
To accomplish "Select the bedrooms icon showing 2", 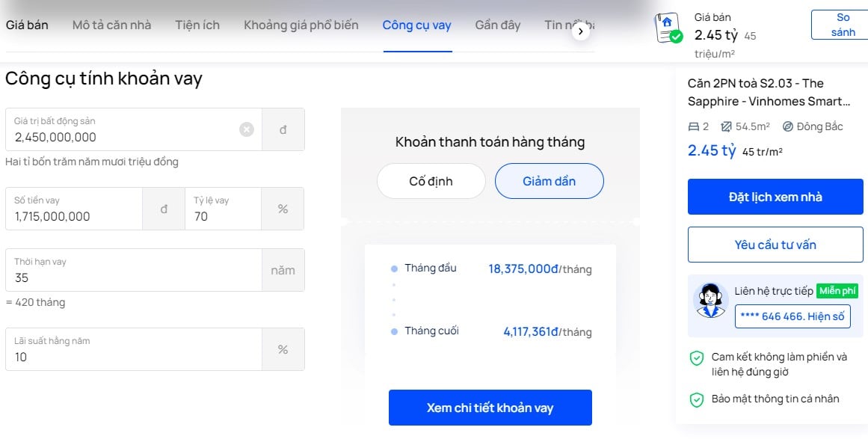I will [695, 126].
